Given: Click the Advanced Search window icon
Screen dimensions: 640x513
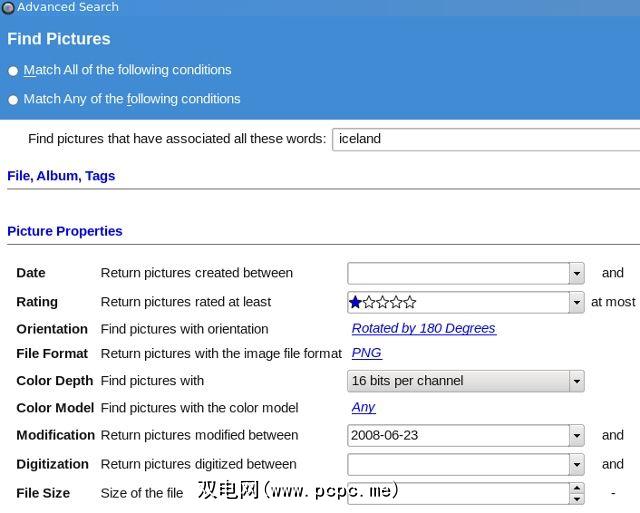Looking at the screenshot, I should click(x=8, y=8).
